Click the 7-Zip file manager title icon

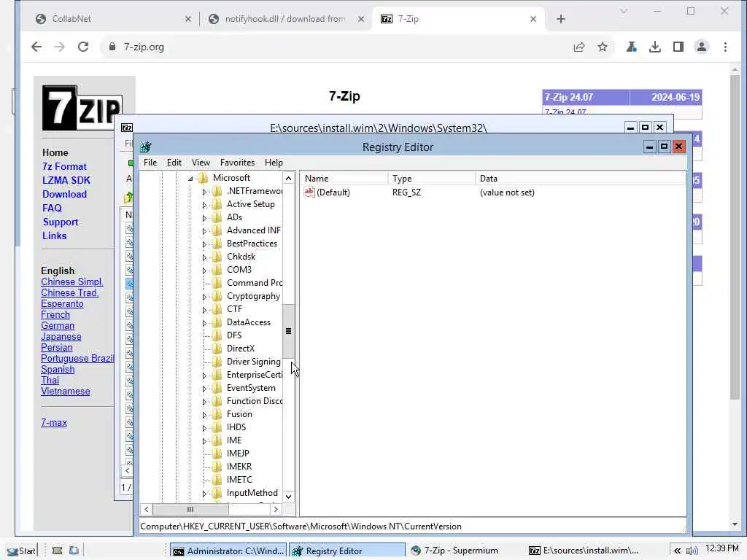point(127,127)
